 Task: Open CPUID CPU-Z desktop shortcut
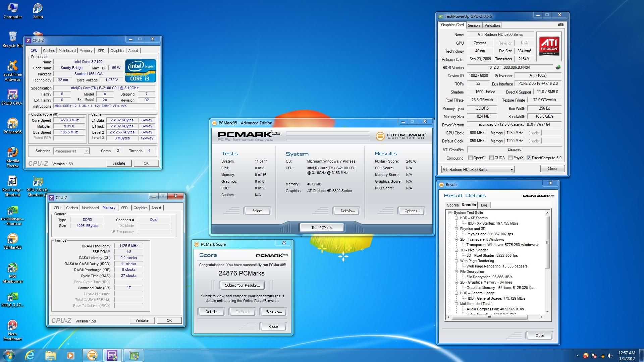12,97
